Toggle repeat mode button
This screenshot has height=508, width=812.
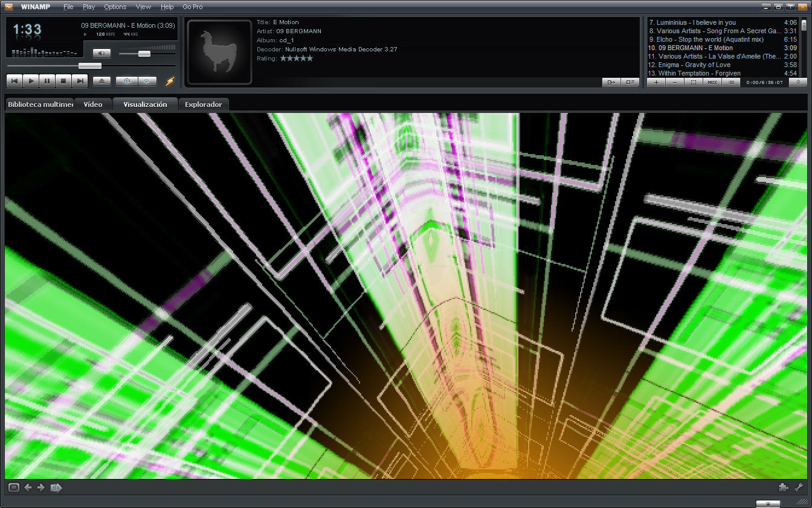(x=147, y=81)
